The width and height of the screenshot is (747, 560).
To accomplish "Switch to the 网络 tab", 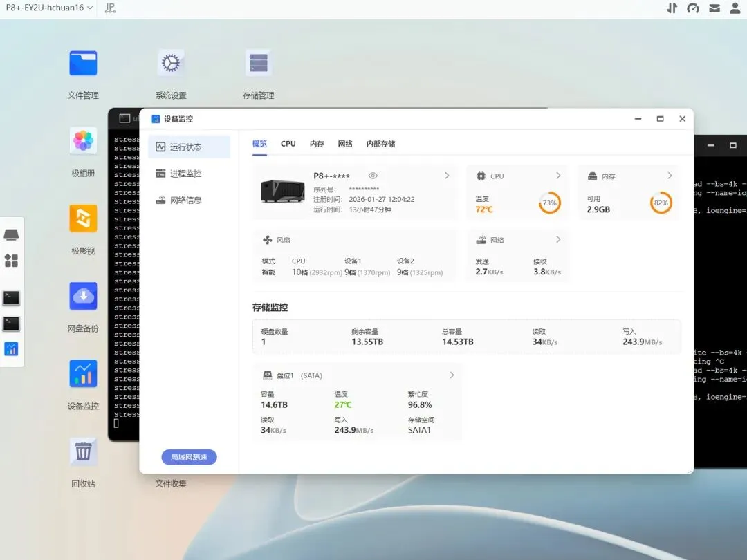I will coord(345,144).
